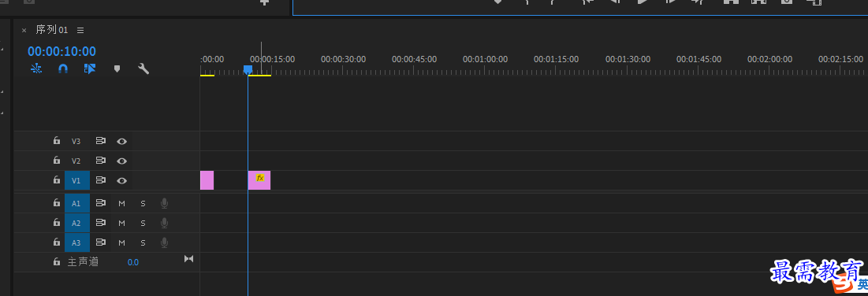Toggle sync lock for track V2
The height and width of the screenshot is (296, 868).
coord(100,161)
